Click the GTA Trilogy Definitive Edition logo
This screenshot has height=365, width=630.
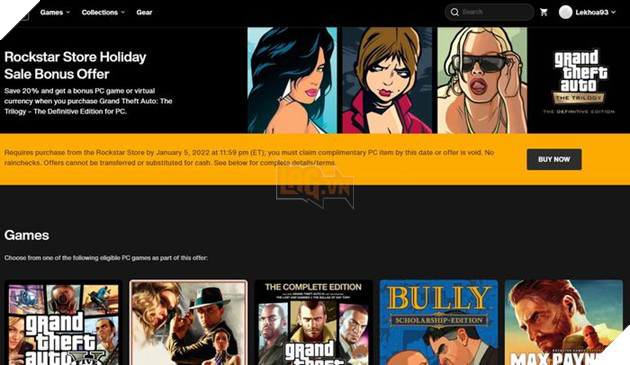click(x=579, y=82)
